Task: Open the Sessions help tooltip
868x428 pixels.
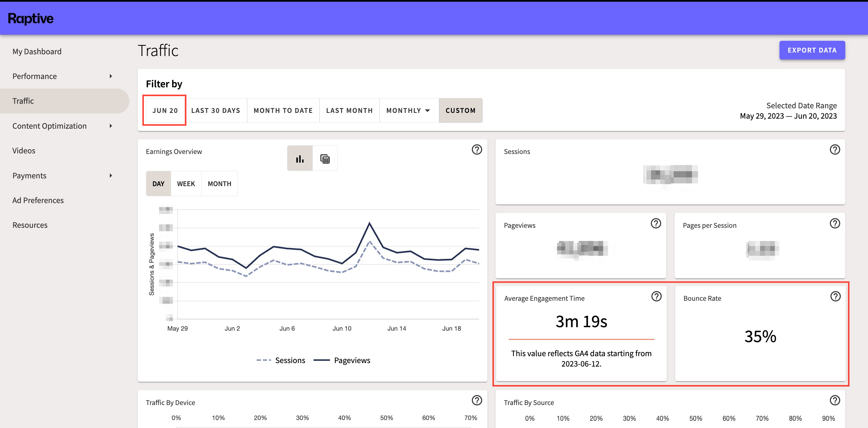Action: (x=835, y=150)
